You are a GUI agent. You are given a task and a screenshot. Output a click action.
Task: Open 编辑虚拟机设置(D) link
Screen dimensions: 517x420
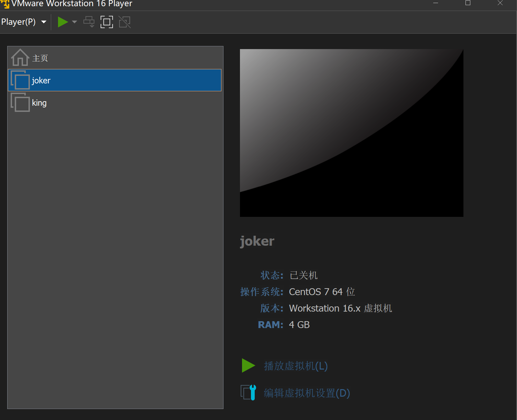(307, 393)
